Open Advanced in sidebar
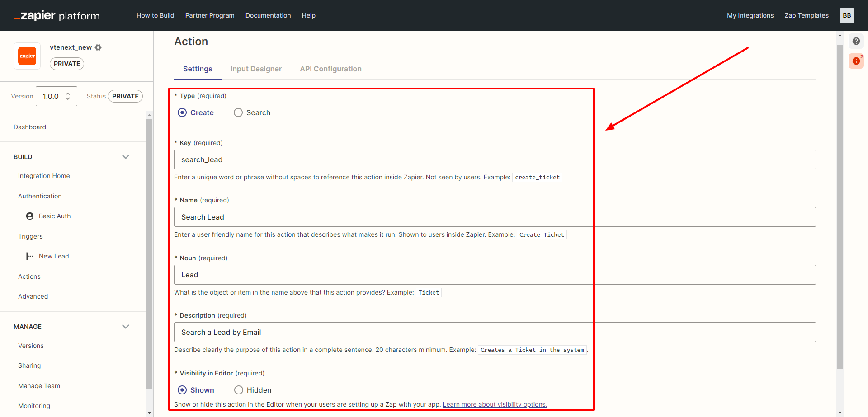Viewport: 868px width, 417px height. click(x=33, y=296)
